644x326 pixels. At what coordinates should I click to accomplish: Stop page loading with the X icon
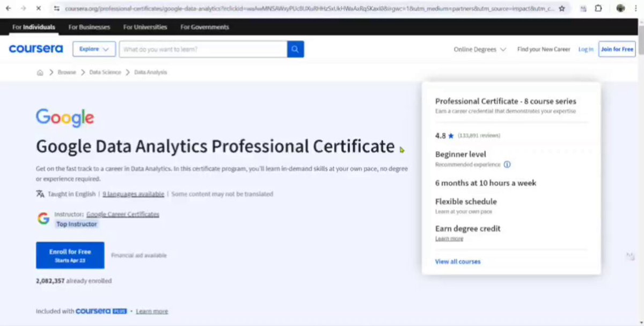pyautogui.click(x=40, y=9)
